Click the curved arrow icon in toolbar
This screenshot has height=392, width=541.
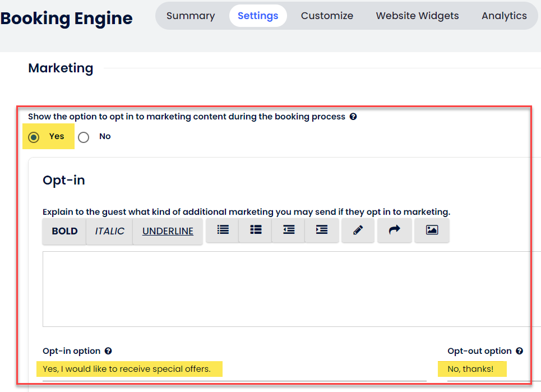click(395, 230)
